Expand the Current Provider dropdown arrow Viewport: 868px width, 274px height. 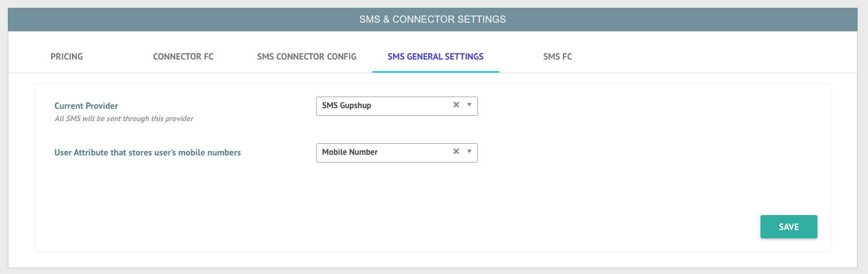pos(470,105)
